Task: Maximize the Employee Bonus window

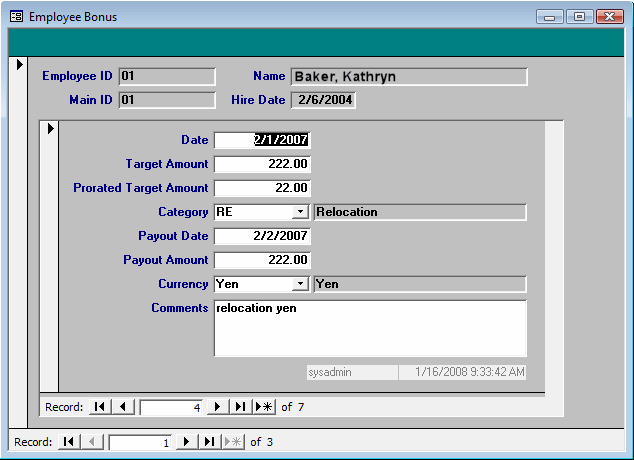Action: point(579,17)
